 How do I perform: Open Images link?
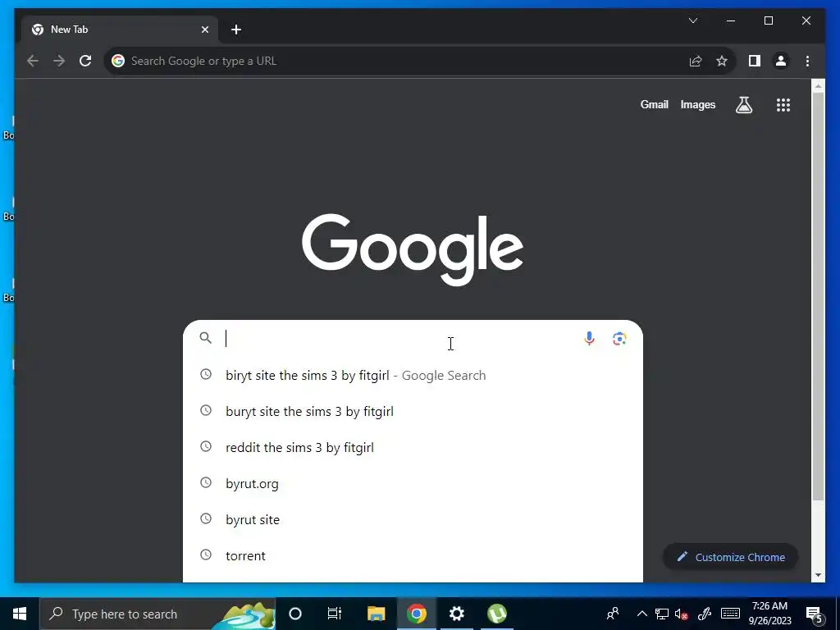(x=697, y=105)
